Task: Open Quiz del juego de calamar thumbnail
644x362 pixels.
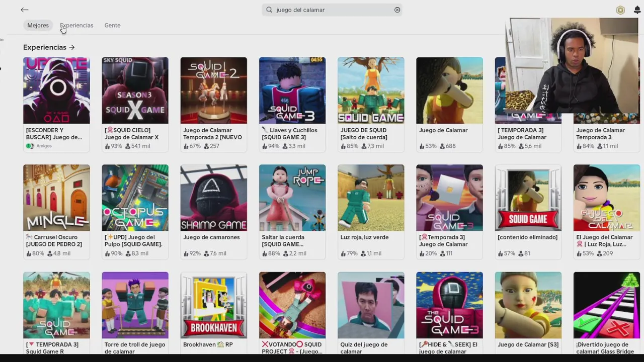Action: [x=371, y=305]
